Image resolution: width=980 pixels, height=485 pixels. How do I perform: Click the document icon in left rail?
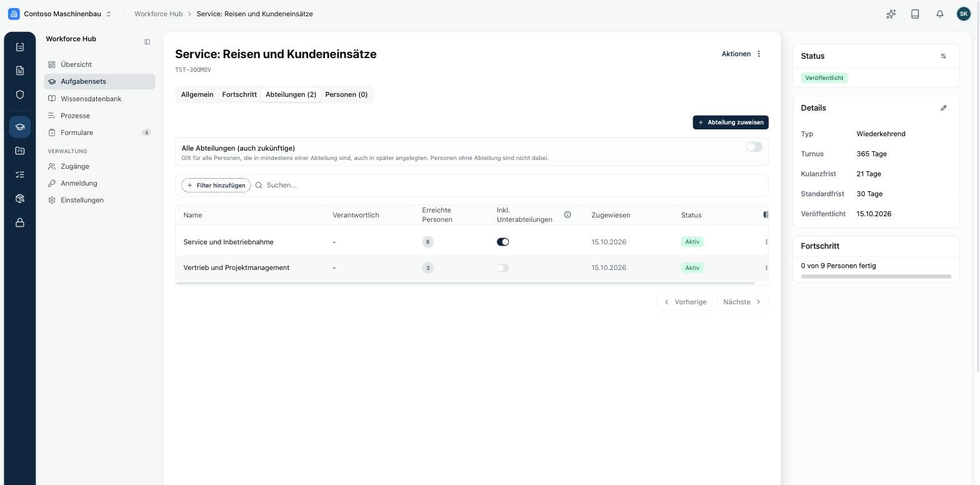pos(20,71)
